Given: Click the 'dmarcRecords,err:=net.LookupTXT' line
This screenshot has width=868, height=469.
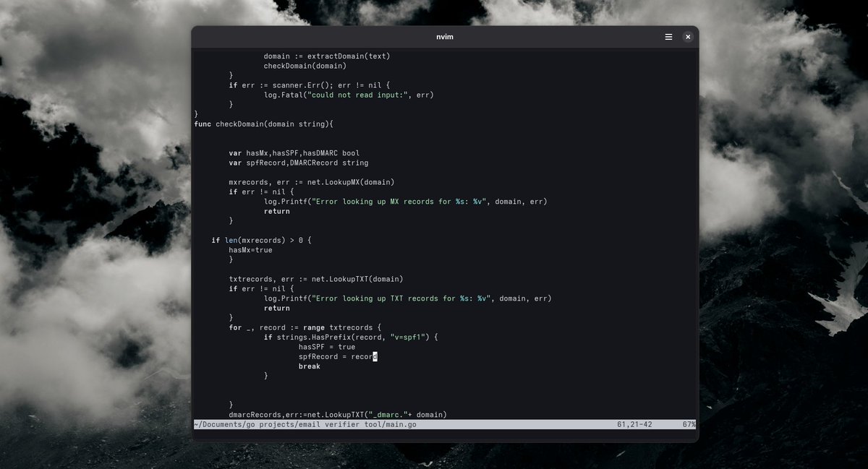Looking at the screenshot, I should coord(338,415).
